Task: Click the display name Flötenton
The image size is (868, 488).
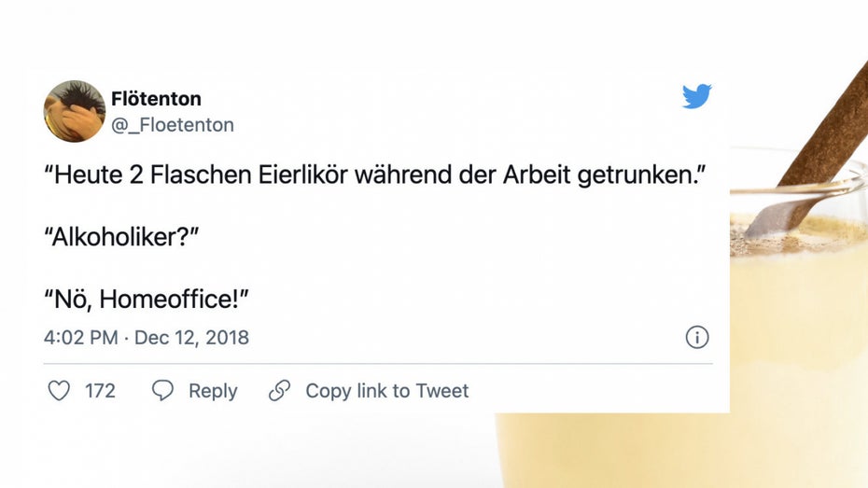Action: point(156,99)
